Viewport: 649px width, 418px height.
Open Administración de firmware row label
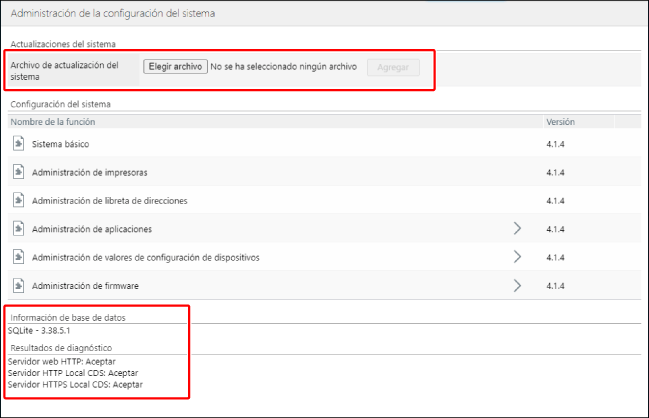click(85, 285)
